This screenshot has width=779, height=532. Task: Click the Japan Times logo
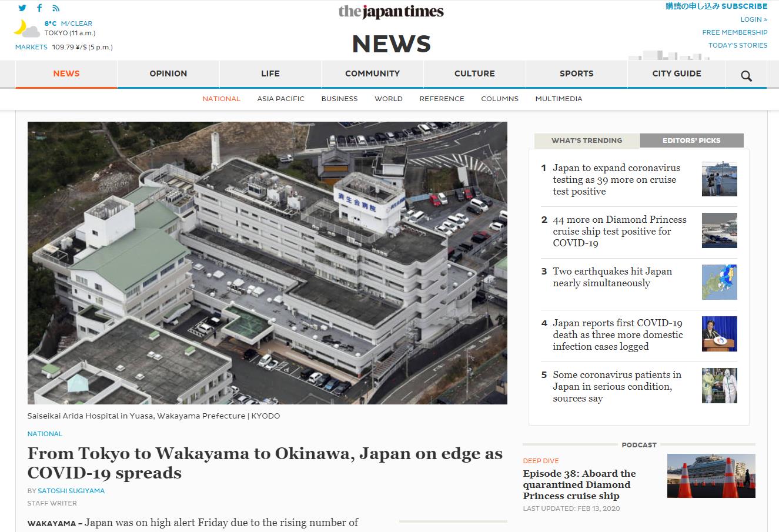click(x=391, y=12)
